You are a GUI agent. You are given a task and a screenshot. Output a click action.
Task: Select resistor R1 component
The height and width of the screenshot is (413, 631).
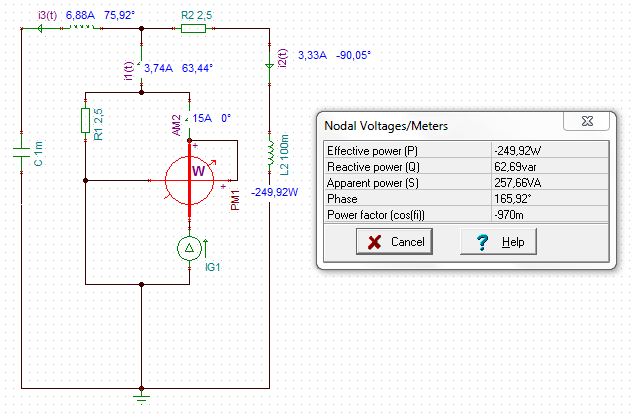coord(86,121)
